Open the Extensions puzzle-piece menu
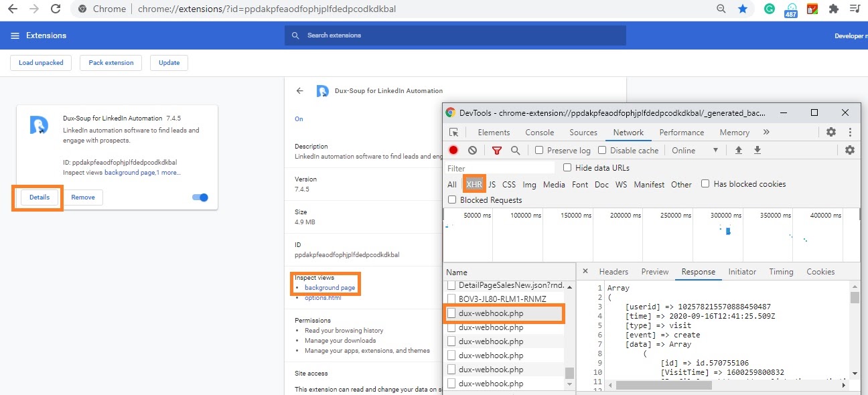Image resolution: width=868 pixels, height=395 pixels. [834, 9]
